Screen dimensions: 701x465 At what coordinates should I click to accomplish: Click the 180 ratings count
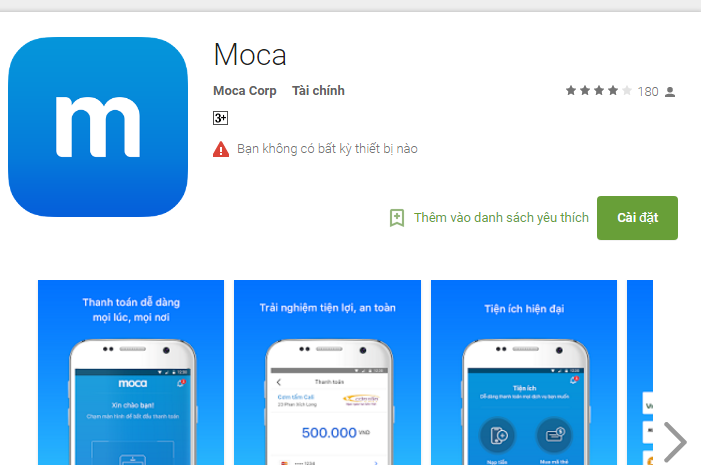(x=648, y=92)
